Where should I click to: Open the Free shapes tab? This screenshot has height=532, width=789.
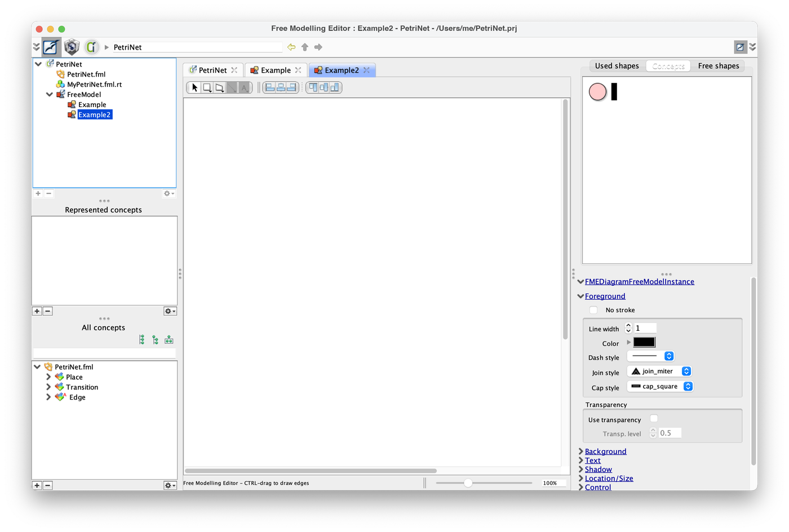[719, 66]
